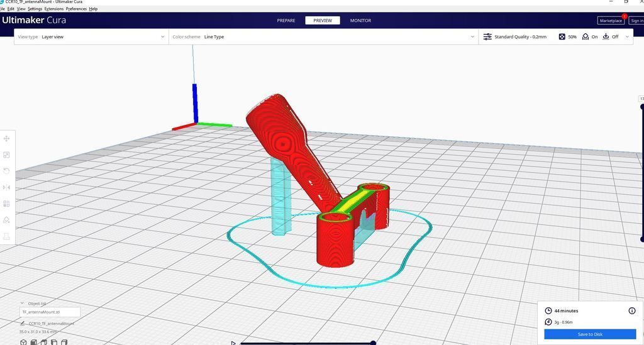Switch to the MONITOR stage
Image resolution: width=644 pixels, height=345 pixels.
(360, 21)
